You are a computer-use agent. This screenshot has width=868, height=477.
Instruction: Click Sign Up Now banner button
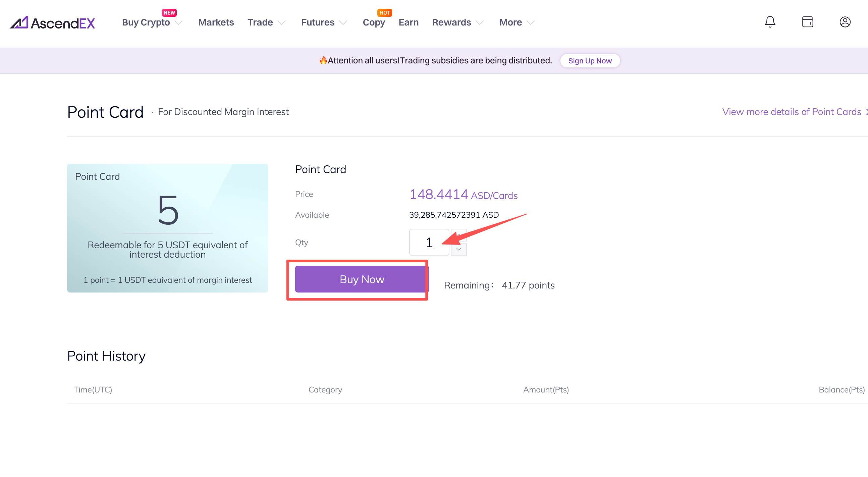589,61
